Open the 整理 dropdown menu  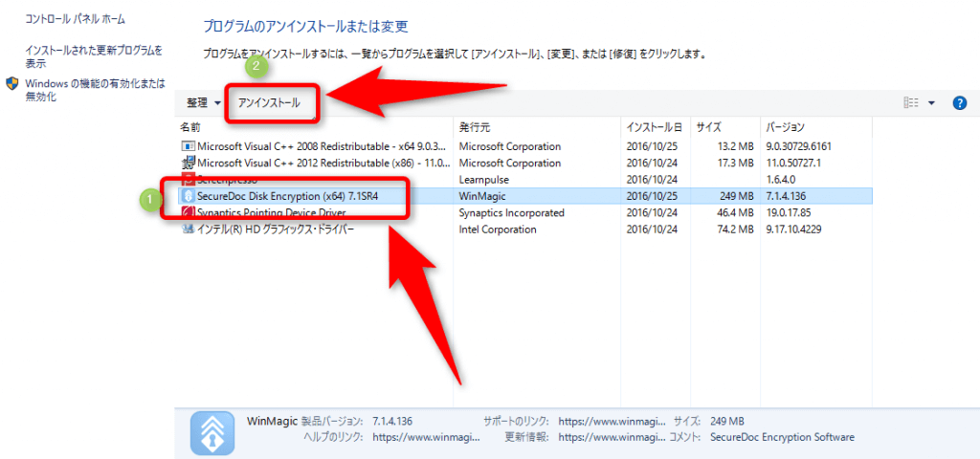(x=204, y=103)
